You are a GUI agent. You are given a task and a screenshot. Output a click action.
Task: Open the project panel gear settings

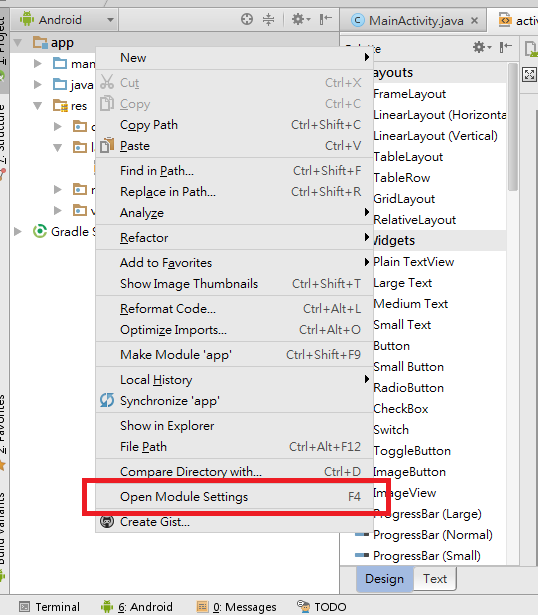301,19
